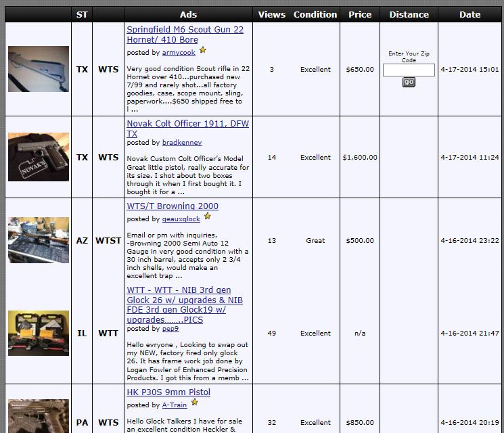The width and height of the screenshot is (504, 433).
Task: View armycook's profile
Action: point(179,52)
